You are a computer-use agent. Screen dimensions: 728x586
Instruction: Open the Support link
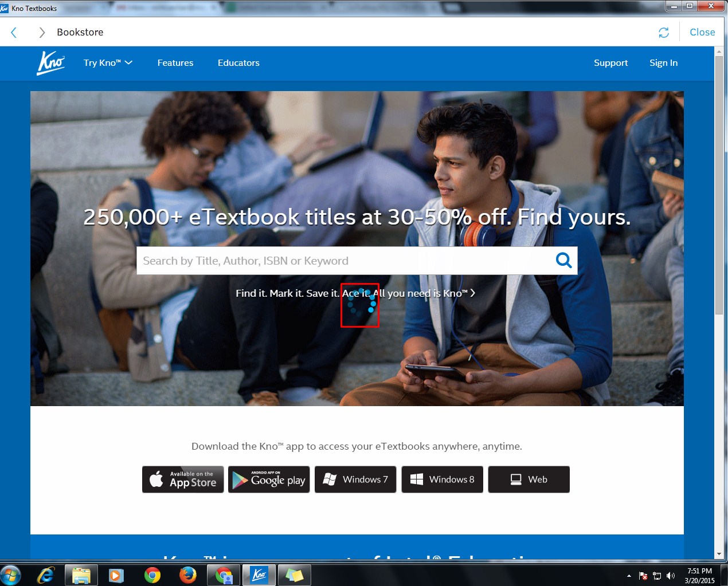tap(610, 62)
